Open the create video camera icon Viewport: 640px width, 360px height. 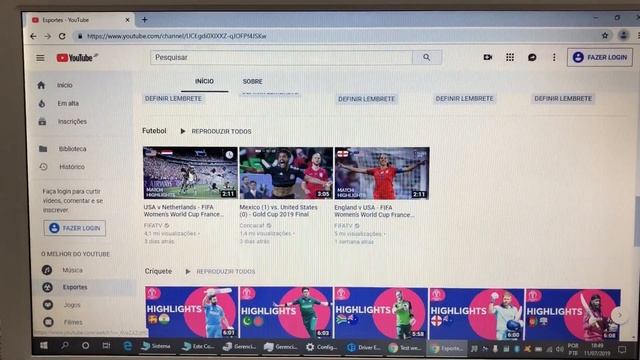click(488, 57)
